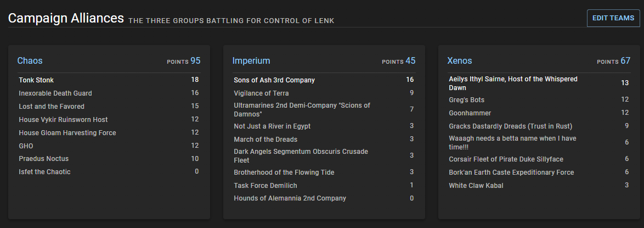The height and width of the screenshot is (228, 644).
Task: Select White Claw Kabal entry
Action: 476,186
